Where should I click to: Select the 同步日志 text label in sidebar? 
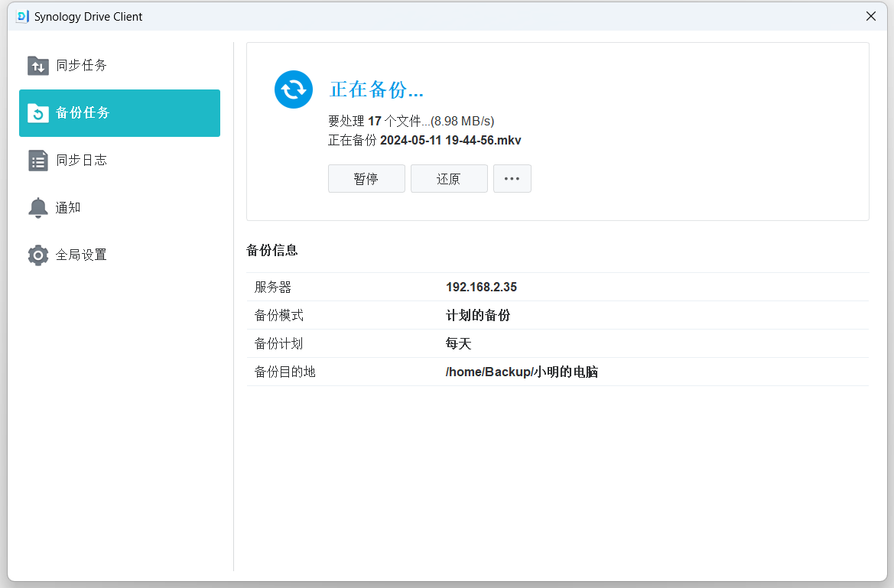point(81,161)
